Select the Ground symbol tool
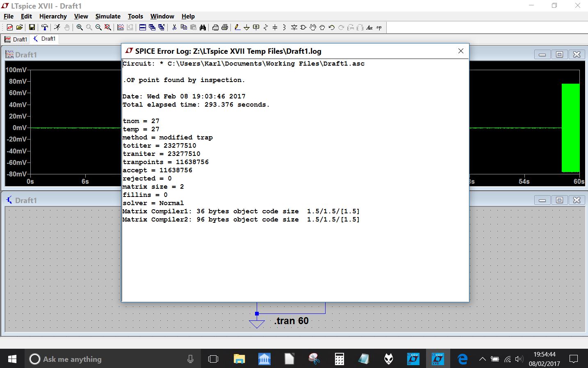588x368 pixels. (246, 27)
